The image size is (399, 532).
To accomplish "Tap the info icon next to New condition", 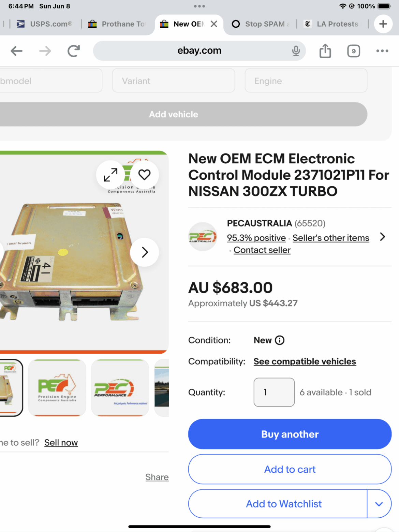I will 279,340.
